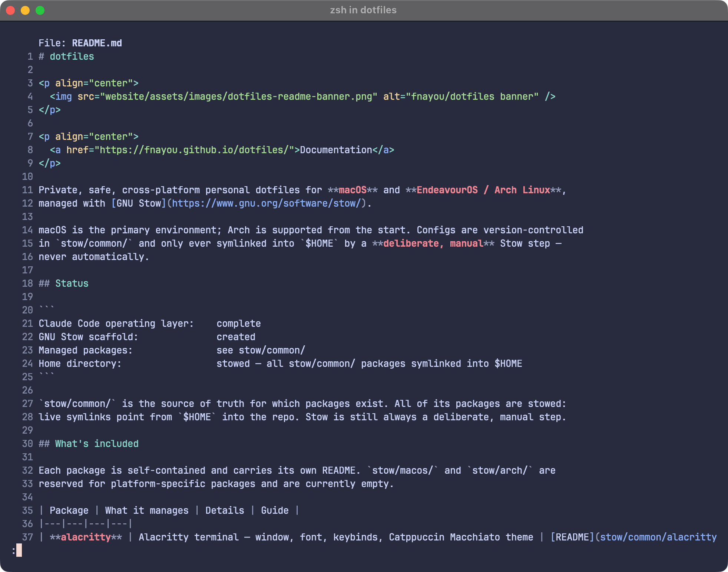Click the bold 'deliberate, manual' phrase
This screenshot has width=728, height=572.
click(x=433, y=243)
